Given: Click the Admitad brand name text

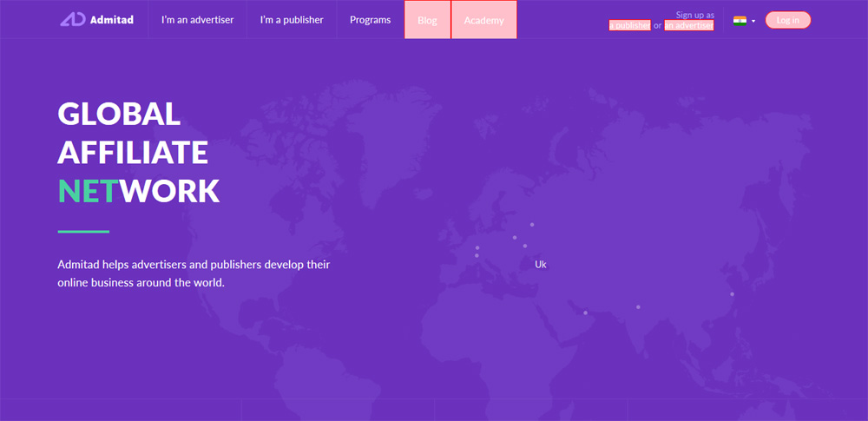Looking at the screenshot, I should pyautogui.click(x=111, y=21).
